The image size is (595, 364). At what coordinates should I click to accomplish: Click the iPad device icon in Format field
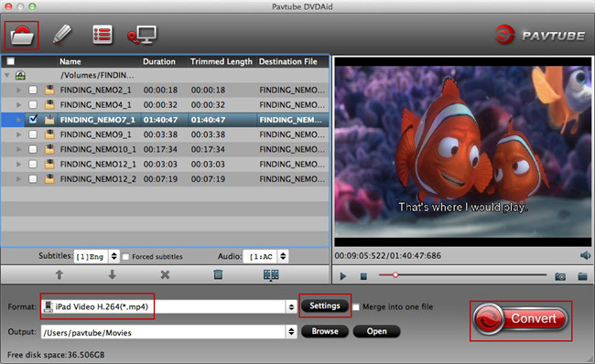[49, 306]
